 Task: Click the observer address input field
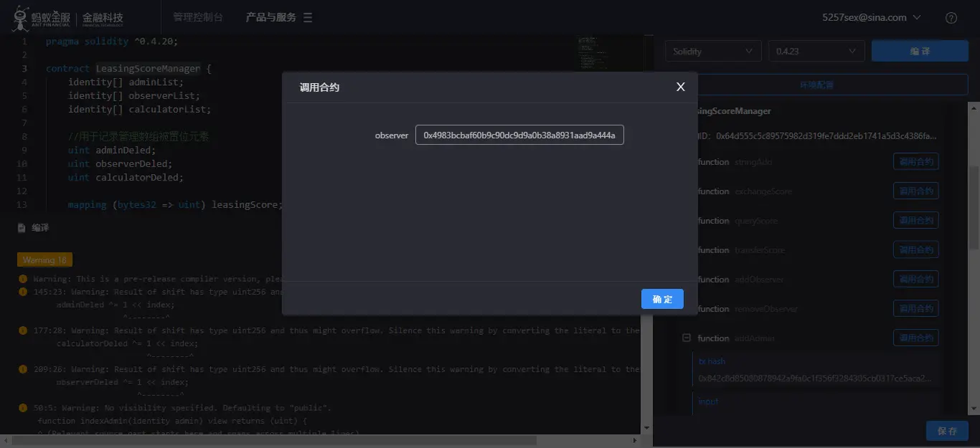point(519,135)
